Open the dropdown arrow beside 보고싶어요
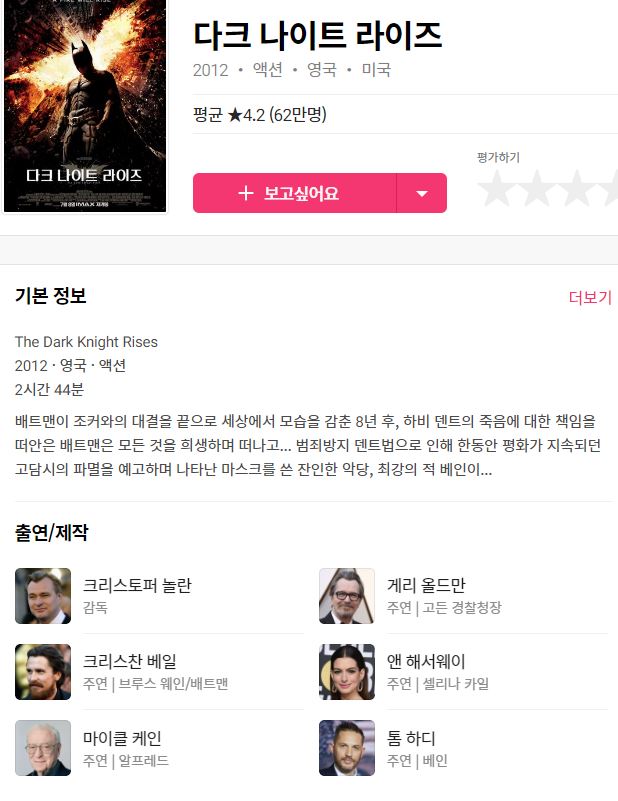The width and height of the screenshot is (618, 801). point(421,193)
